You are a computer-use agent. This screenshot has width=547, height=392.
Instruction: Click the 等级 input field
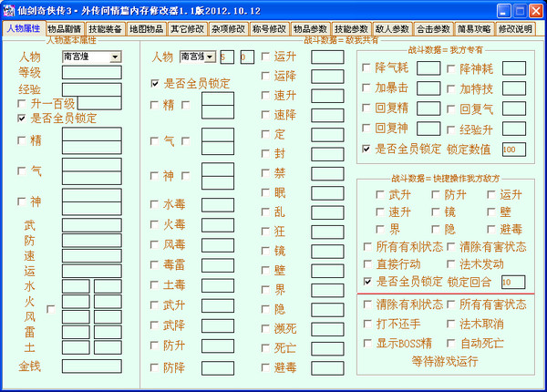(x=92, y=73)
